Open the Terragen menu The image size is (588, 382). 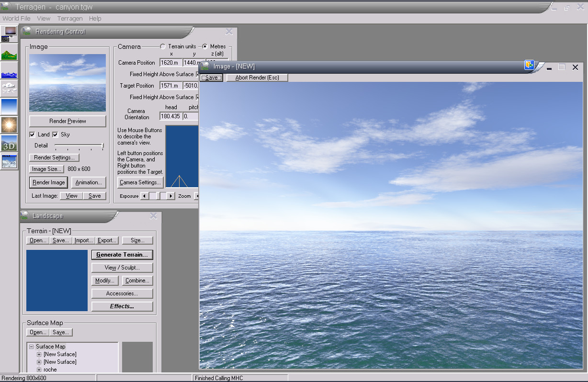pyautogui.click(x=70, y=18)
